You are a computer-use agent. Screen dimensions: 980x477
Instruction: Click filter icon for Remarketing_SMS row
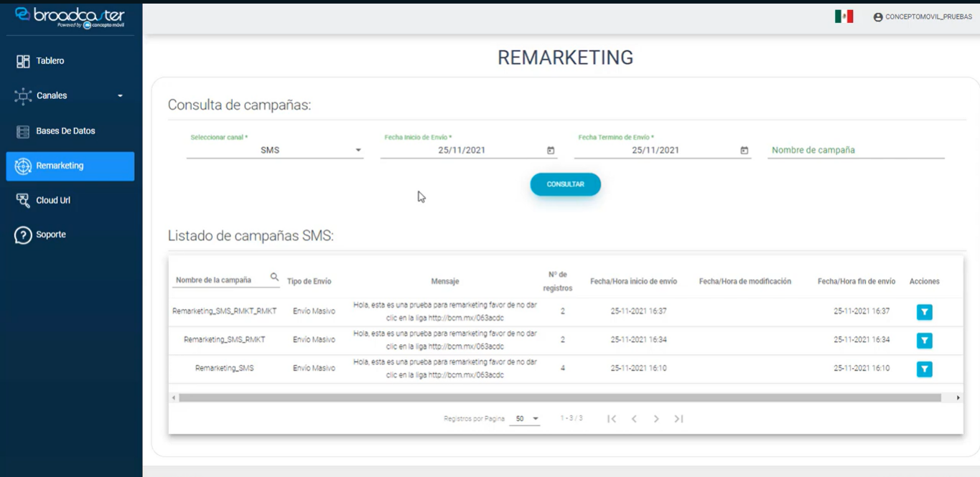(x=925, y=369)
